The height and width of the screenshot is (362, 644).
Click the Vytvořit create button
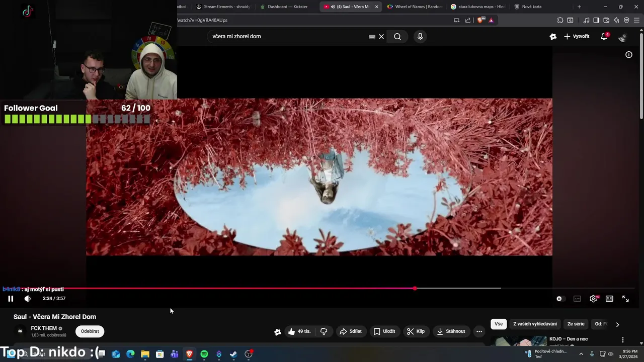pos(577,36)
